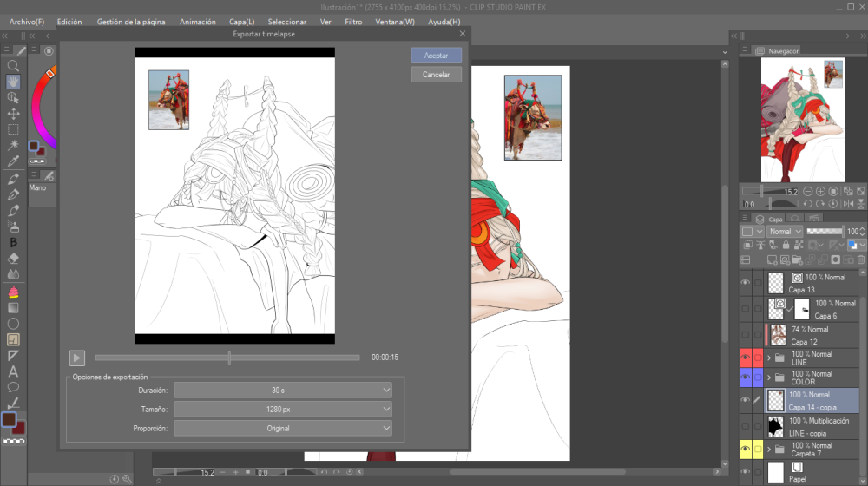Viewport: 868px width, 486px height.
Task: Hide the Carpeta 7 folder layer
Action: coord(746,449)
